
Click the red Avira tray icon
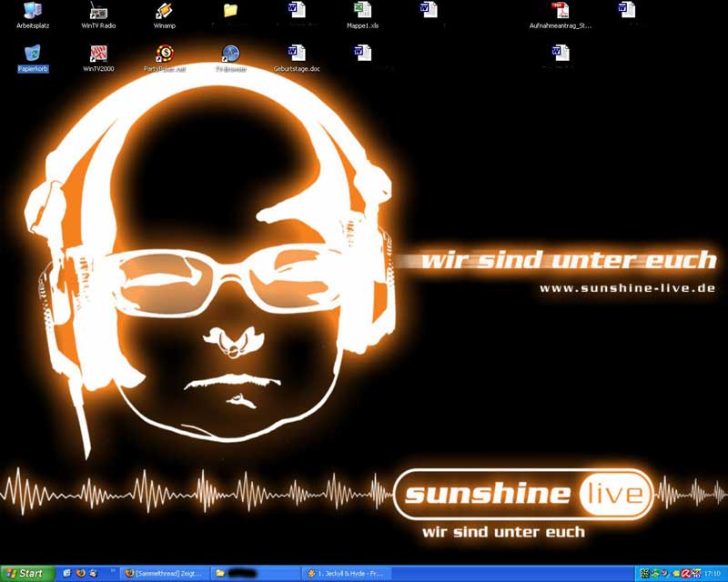[686, 574]
